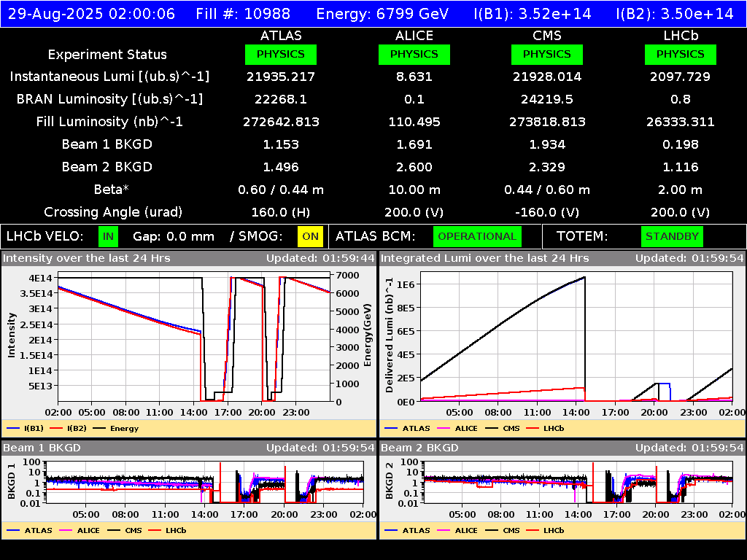Click the LHCb PHYSICS status indicator

(681, 54)
